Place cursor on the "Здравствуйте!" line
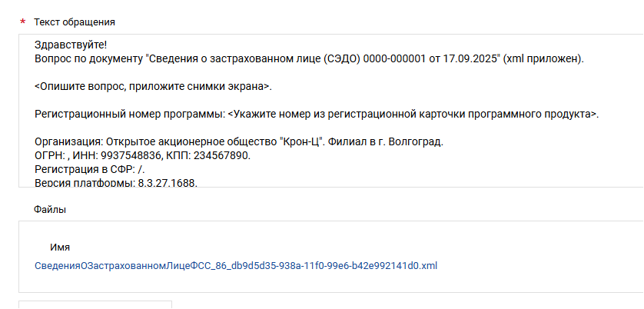 click(x=71, y=45)
